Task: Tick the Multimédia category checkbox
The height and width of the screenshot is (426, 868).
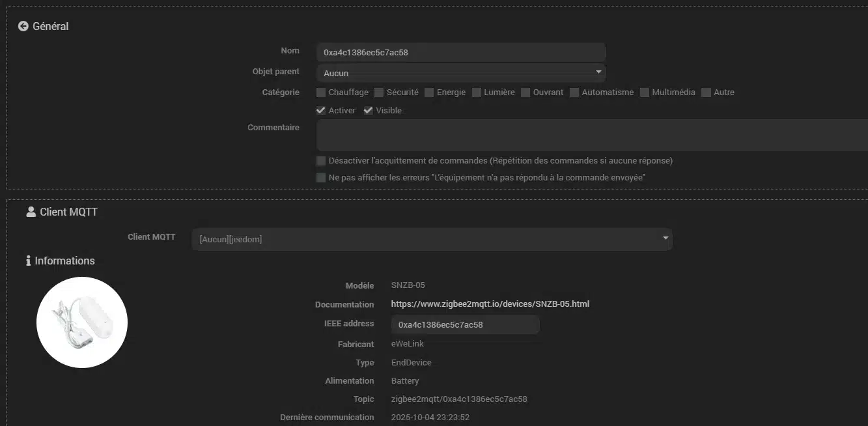Action: pyautogui.click(x=645, y=92)
